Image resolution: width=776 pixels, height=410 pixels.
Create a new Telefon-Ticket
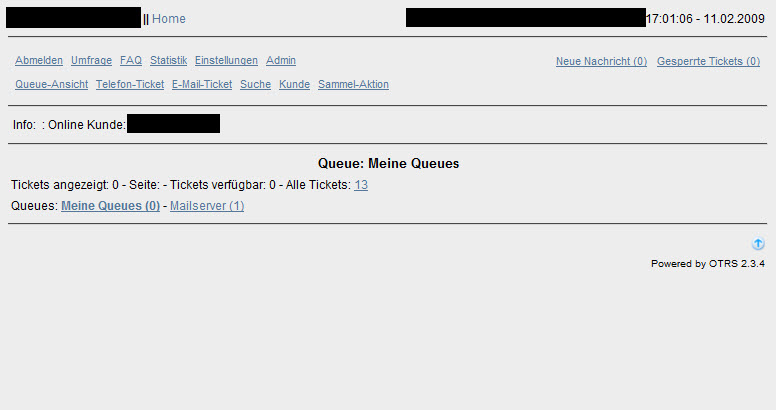coord(130,84)
